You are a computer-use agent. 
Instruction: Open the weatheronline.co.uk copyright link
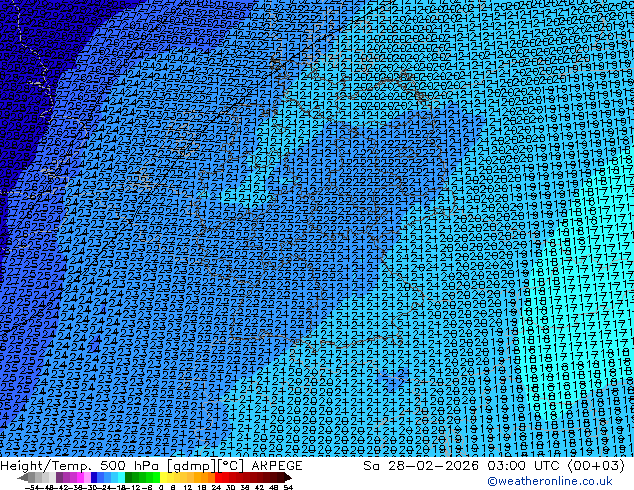coord(550,481)
